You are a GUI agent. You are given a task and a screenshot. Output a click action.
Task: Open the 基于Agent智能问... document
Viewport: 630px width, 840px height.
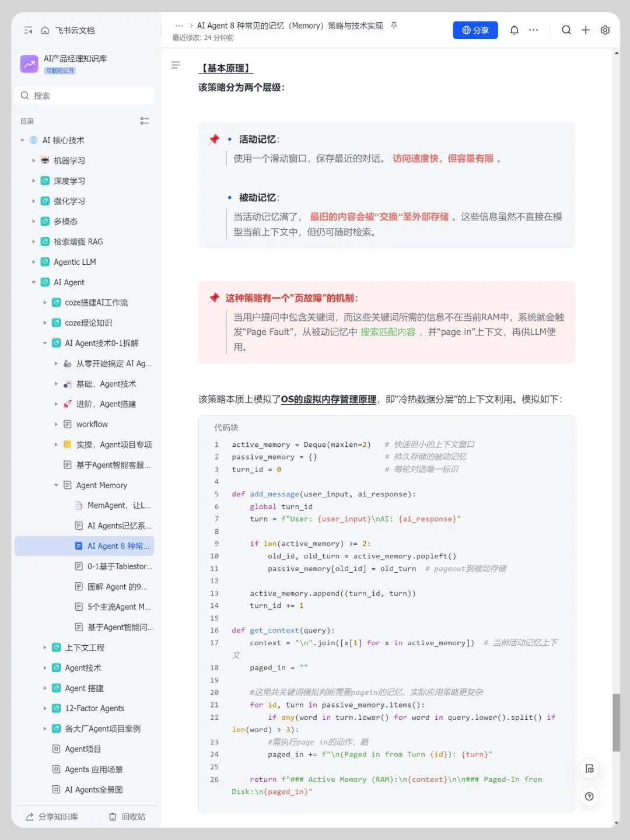click(120, 628)
